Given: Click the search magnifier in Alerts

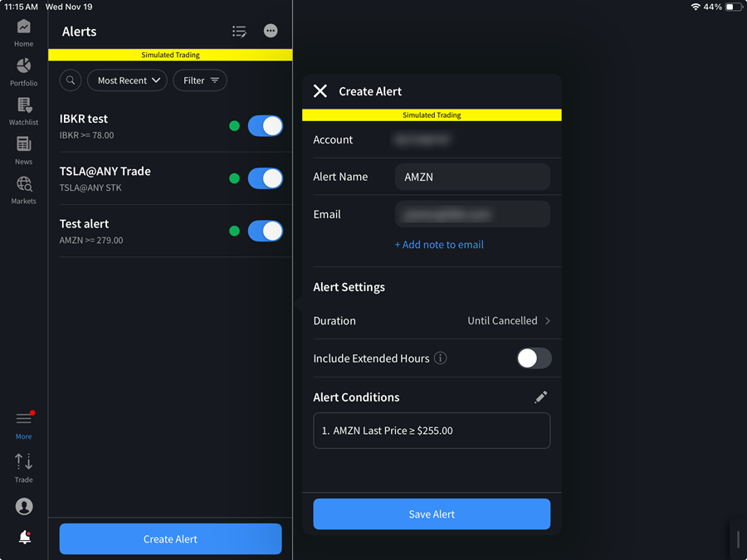Looking at the screenshot, I should tap(71, 80).
